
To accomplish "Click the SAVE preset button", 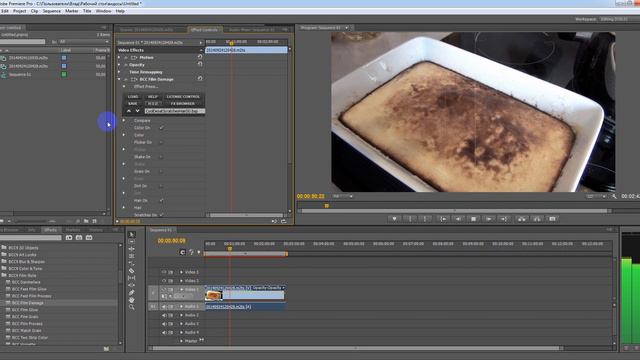I will point(133,104).
